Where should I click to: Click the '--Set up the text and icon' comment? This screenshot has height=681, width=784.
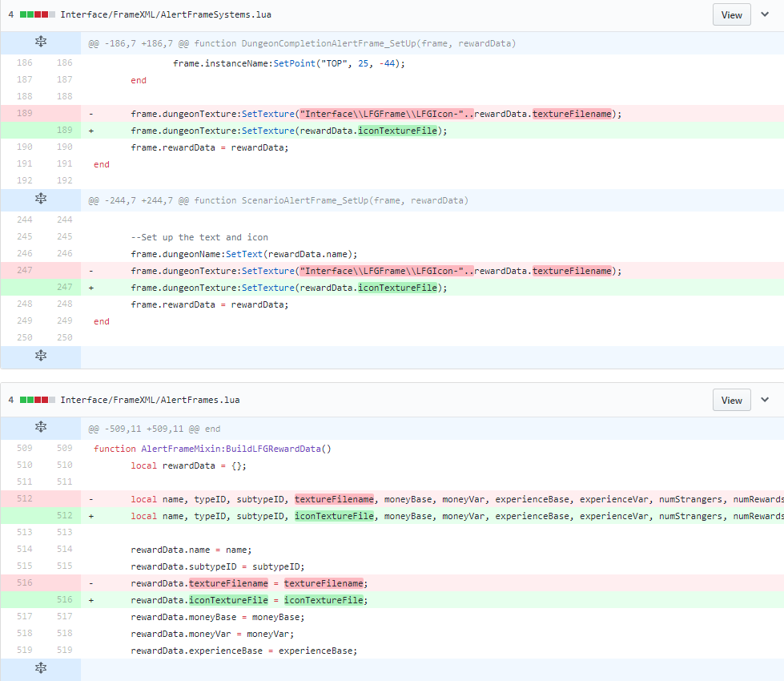pyautogui.click(x=199, y=237)
